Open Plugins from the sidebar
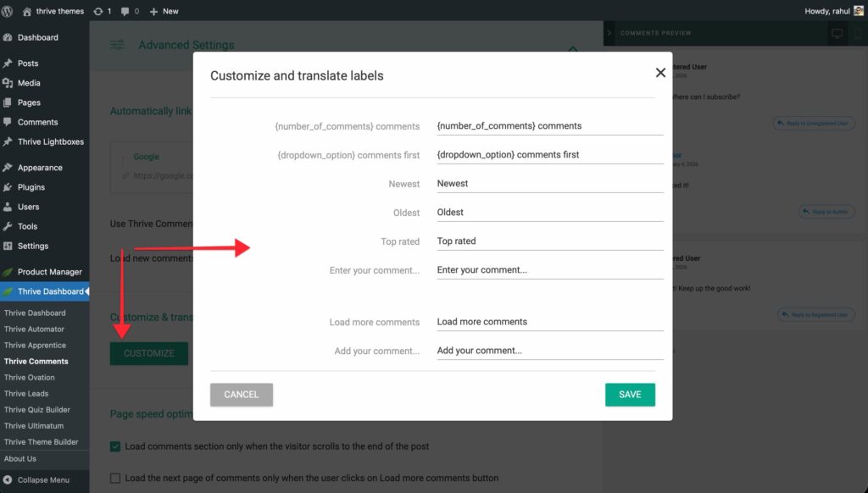This screenshot has height=493, width=868. tap(31, 187)
